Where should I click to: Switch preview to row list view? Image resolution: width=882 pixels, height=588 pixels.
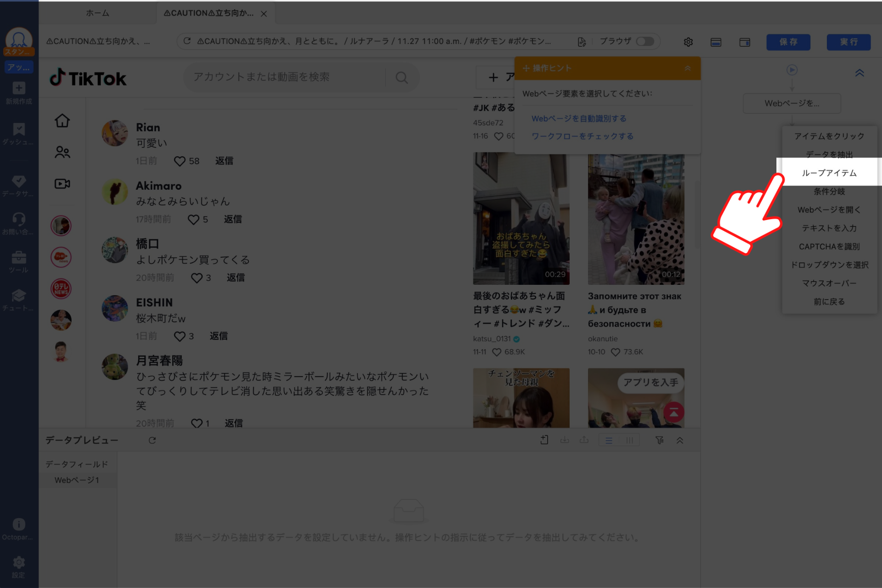(609, 441)
